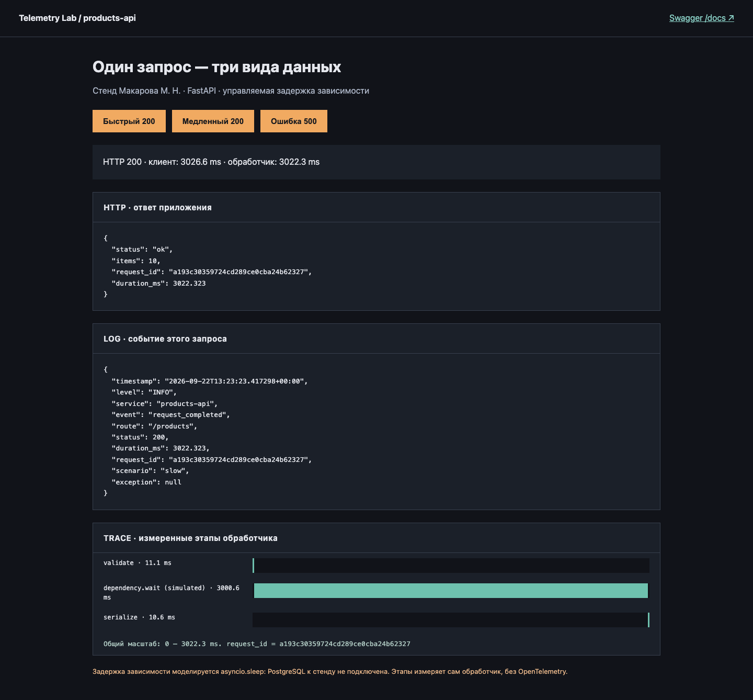Click the serialize · 10.6 ms label
Image resolution: width=753 pixels, height=700 pixels.
140,617
